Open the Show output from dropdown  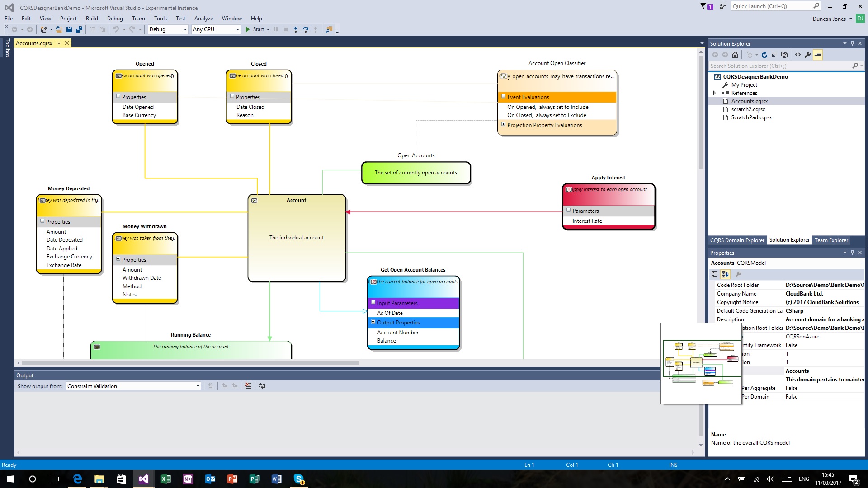[x=198, y=386]
